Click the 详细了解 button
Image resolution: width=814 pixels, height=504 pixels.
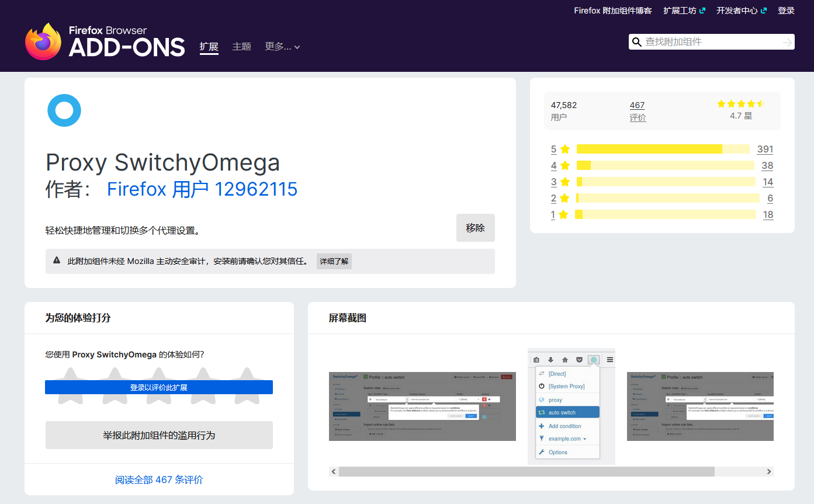[334, 261]
